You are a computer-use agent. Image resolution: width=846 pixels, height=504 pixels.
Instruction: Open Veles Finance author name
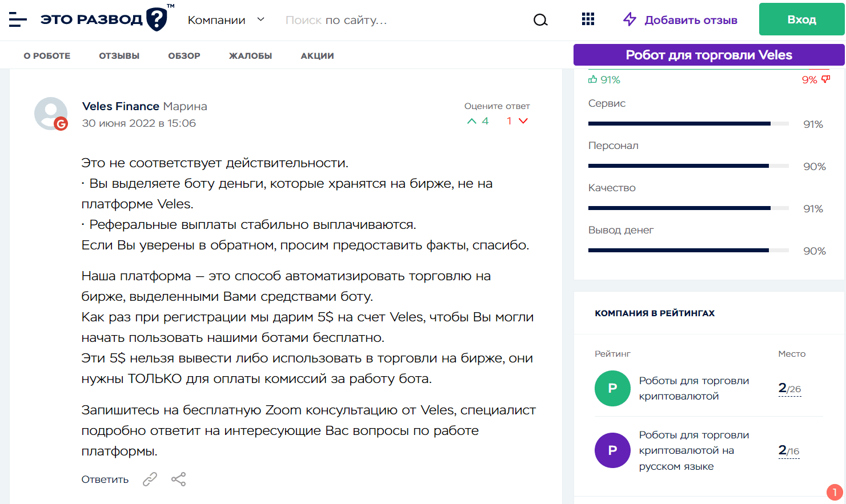[x=121, y=106]
